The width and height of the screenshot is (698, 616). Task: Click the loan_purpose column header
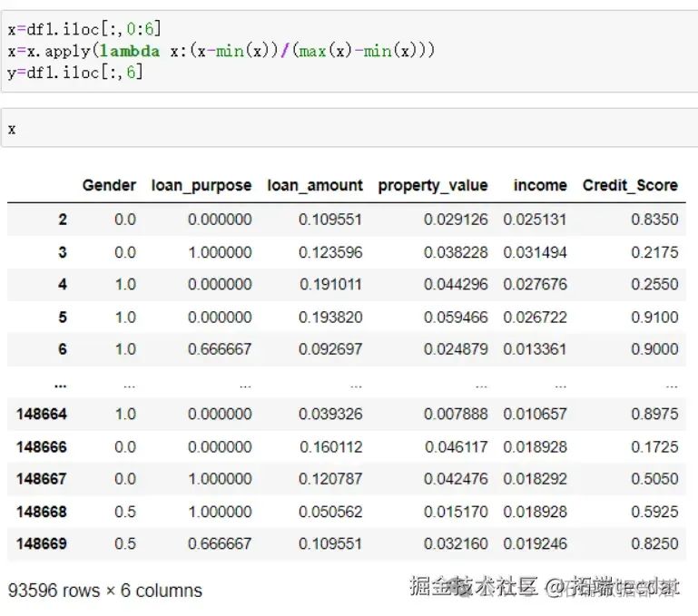(202, 186)
